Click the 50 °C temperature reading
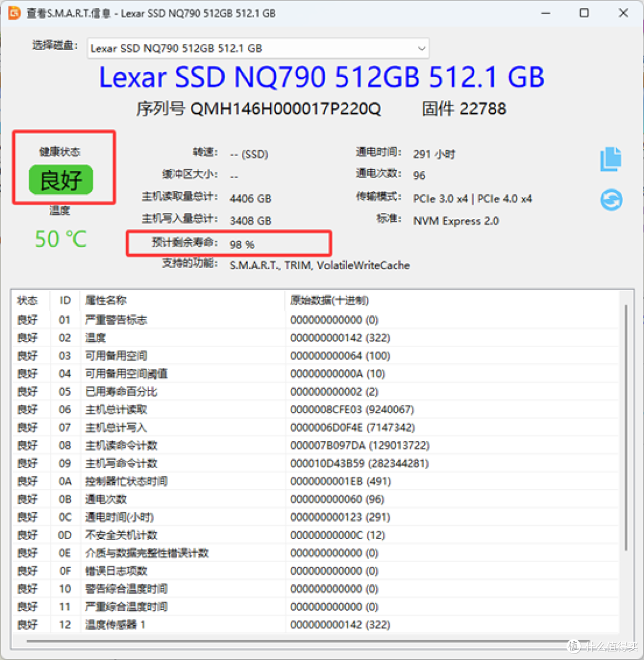The height and width of the screenshot is (660, 644). coord(61,239)
